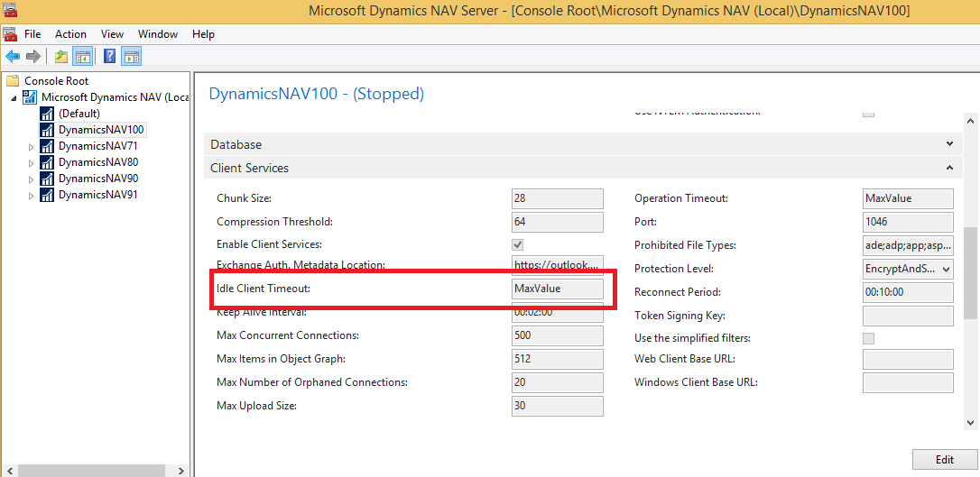Click tree pane horizontal scroll right arrow
Screen dimensions: 980x477
(x=180, y=471)
